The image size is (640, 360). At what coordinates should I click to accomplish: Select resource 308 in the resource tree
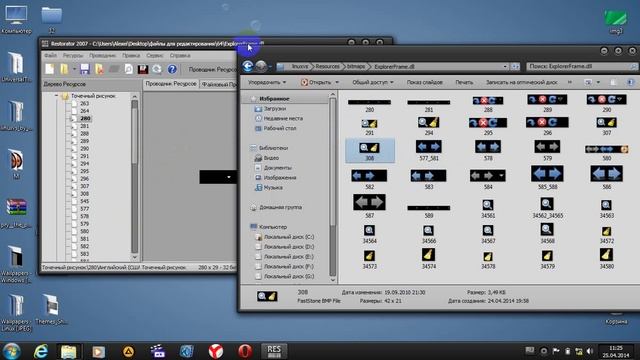click(84, 193)
